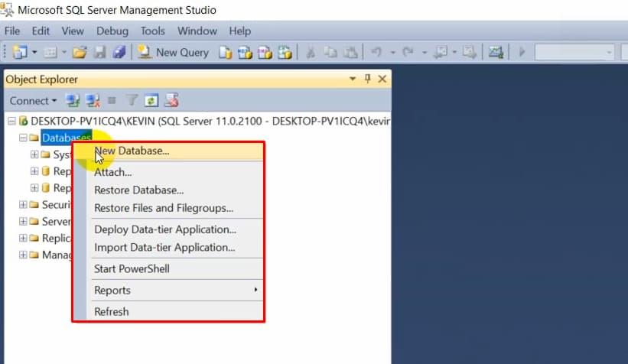Screen dimensions: 628x364
Task: Click the Paste toolbar icon
Action: (x=350, y=53)
